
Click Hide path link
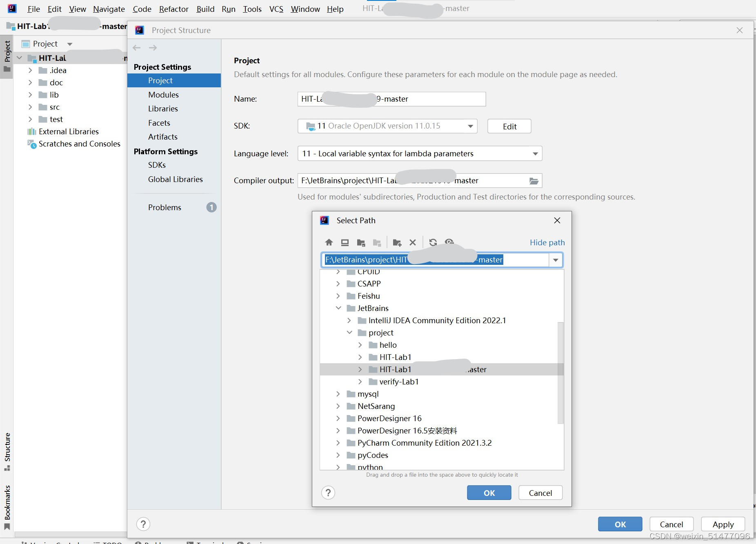tap(547, 242)
